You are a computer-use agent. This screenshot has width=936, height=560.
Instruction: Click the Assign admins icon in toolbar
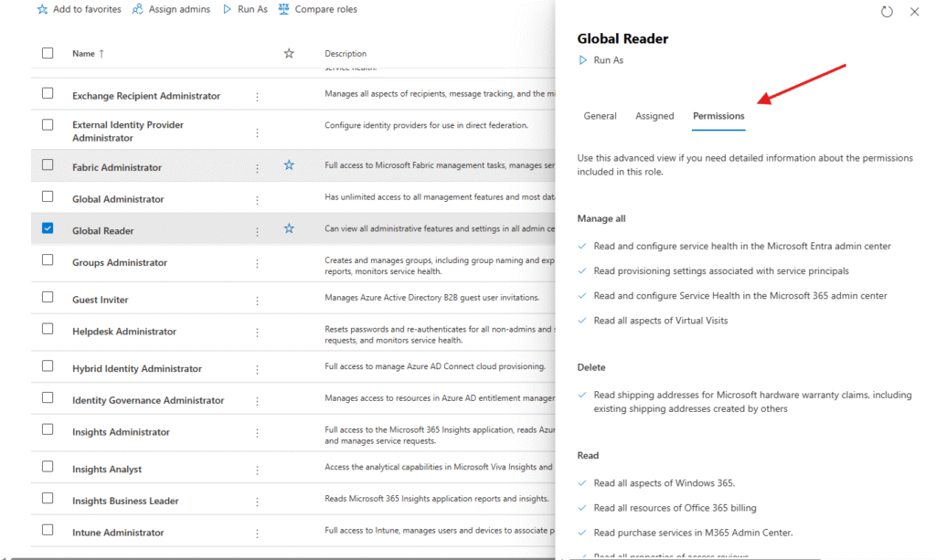point(138,9)
